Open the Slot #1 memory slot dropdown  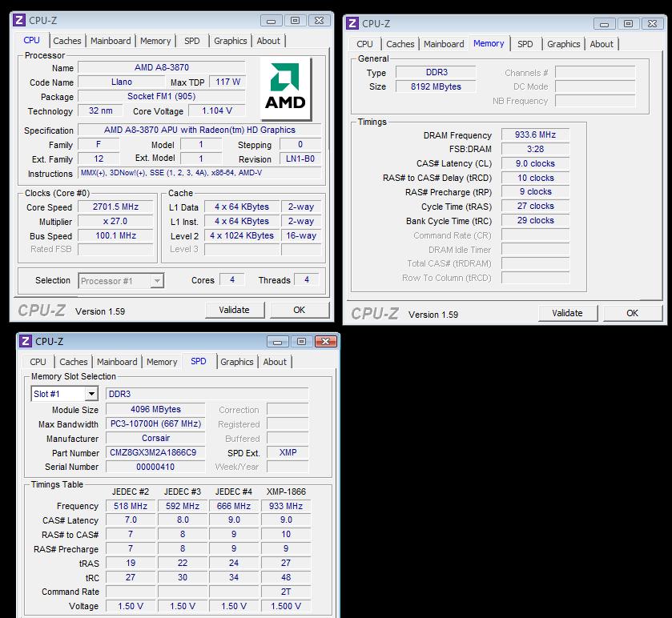click(91, 394)
